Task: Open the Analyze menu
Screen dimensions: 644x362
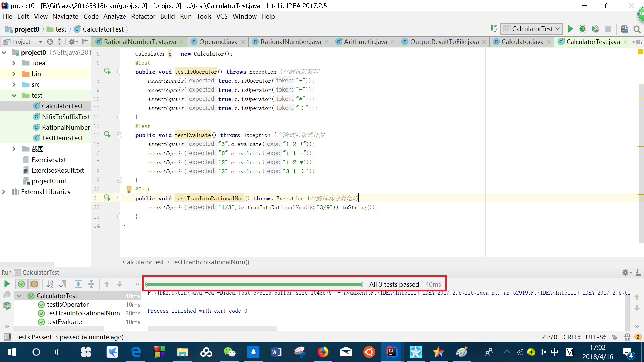Action: (x=114, y=16)
